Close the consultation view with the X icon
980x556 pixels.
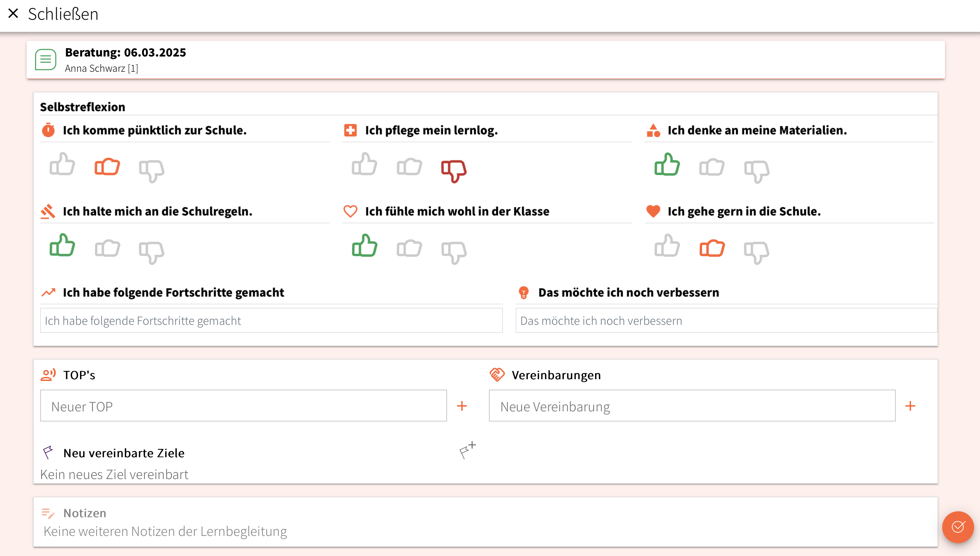click(13, 14)
